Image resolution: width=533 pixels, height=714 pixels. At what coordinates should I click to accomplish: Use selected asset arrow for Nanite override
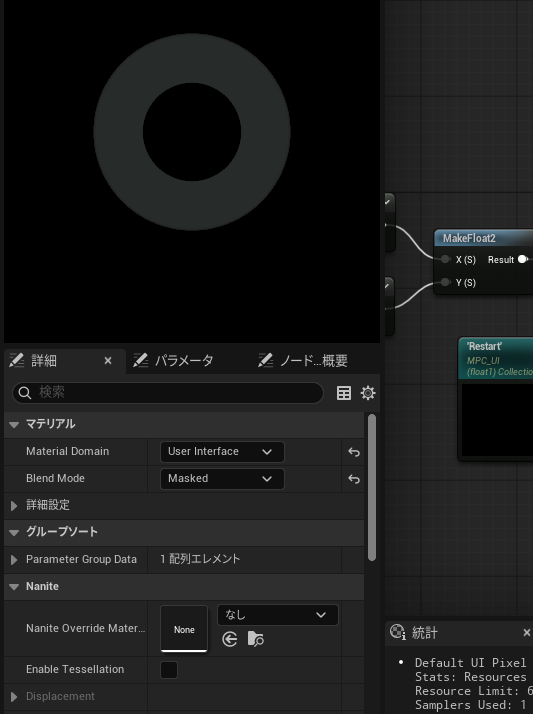point(230,639)
